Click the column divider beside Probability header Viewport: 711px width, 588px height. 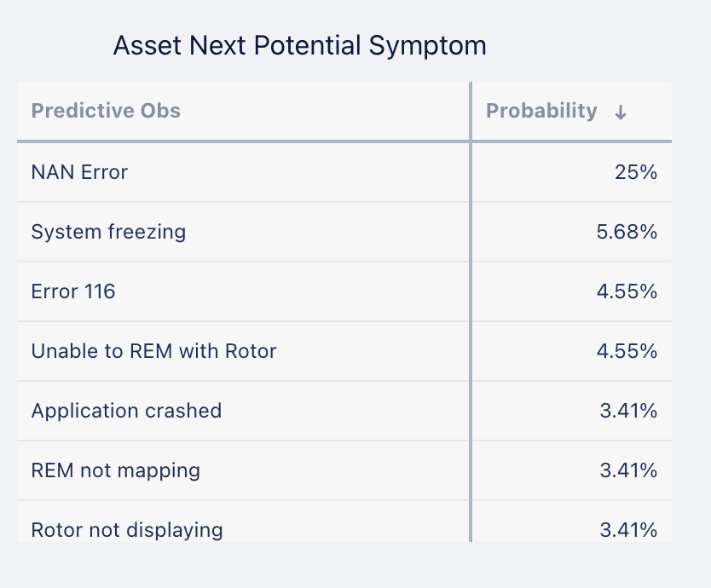(x=471, y=111)
